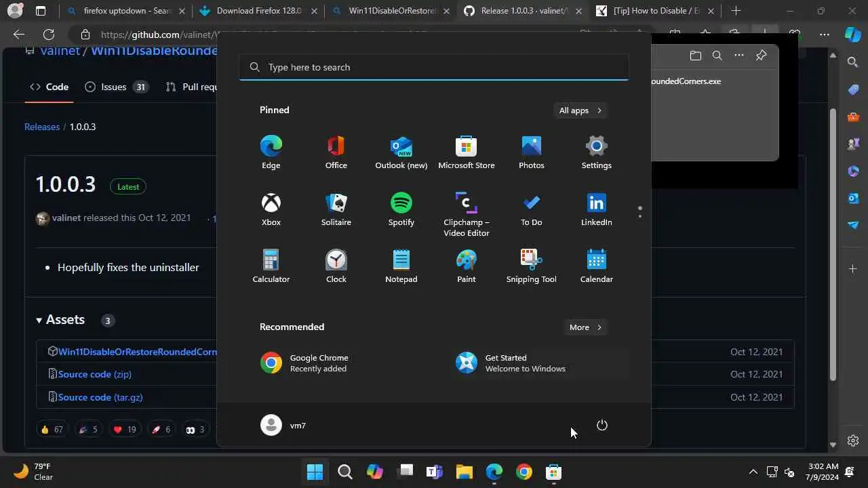Open File Explorer from taskbar
The height and width of the screenshot is (488, 868).
point(464,472)
